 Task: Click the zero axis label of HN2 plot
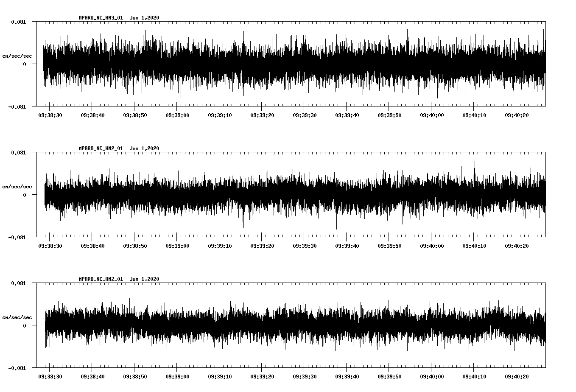25,195
